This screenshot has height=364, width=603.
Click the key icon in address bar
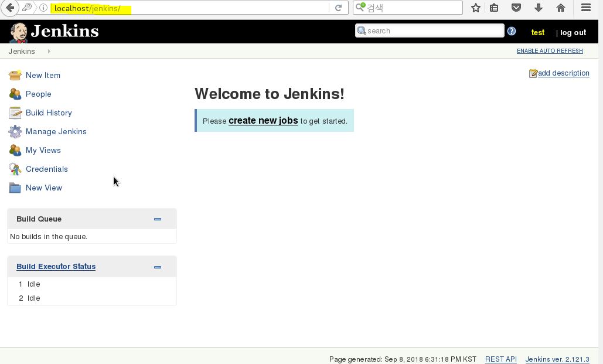pyautogui.click(x=26, y=7)
